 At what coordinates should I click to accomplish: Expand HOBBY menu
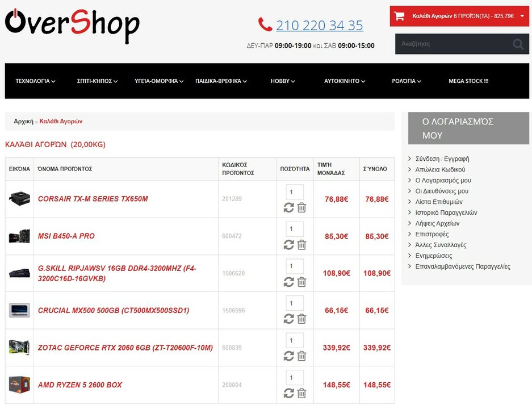click(283, 81)
